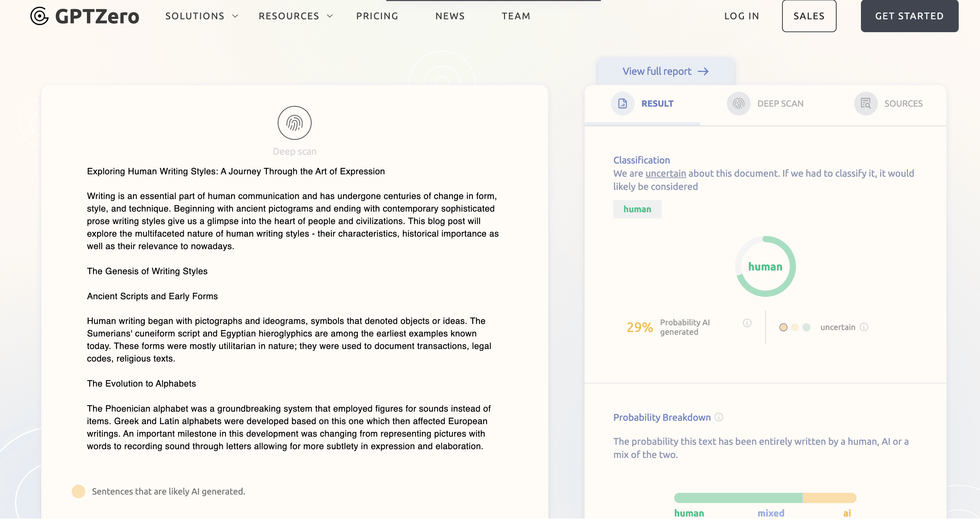
Task: Click the GPTZero logo icon
Action: pos(39,16)
